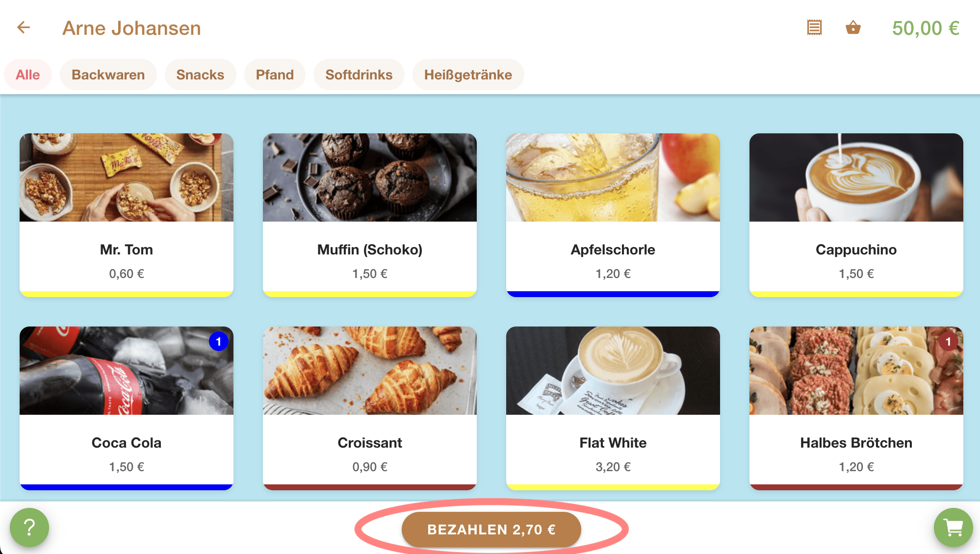980x554 pixels.
Task: Filter products by Backwaren
Action: (x=108, y=75)
